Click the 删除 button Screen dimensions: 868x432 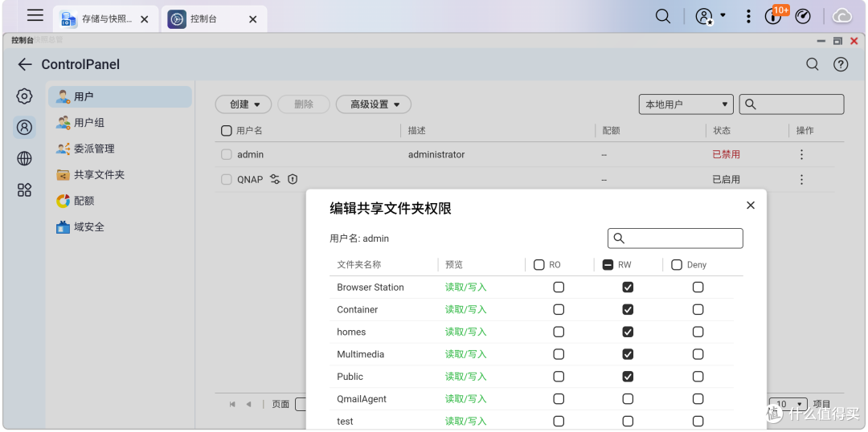coord(303,104)
